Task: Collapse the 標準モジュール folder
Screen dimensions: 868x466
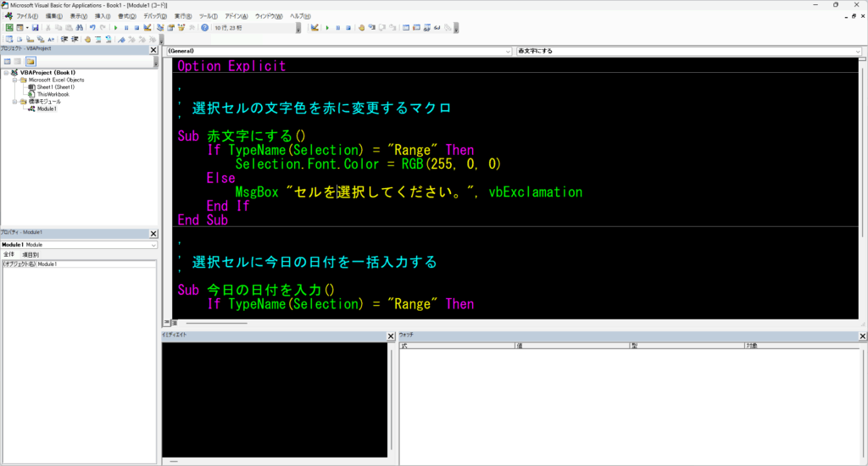Action: pyautogui.click(x=15, y=102)
